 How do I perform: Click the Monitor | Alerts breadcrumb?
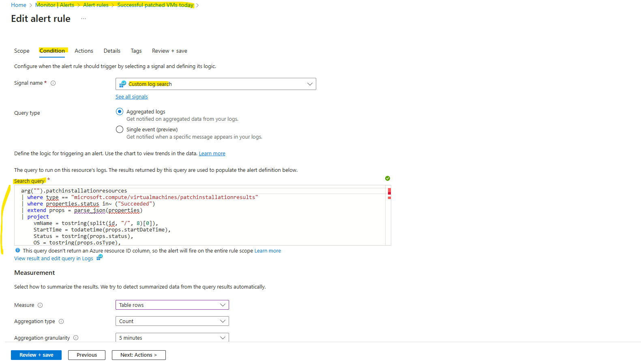tap(55, 5)
